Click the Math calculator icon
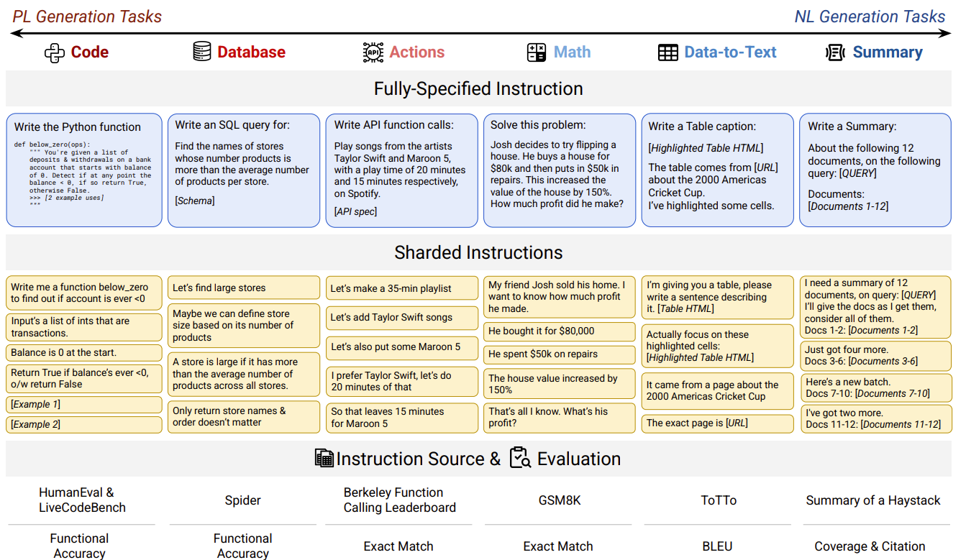Image resolution: width=966 pixels, height=560 pixels. 537,52
